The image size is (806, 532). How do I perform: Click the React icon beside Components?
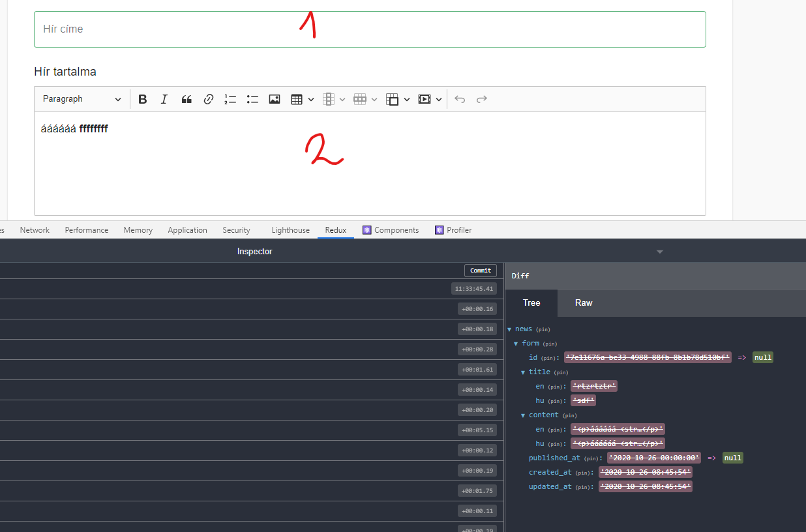tap(367, 230)
